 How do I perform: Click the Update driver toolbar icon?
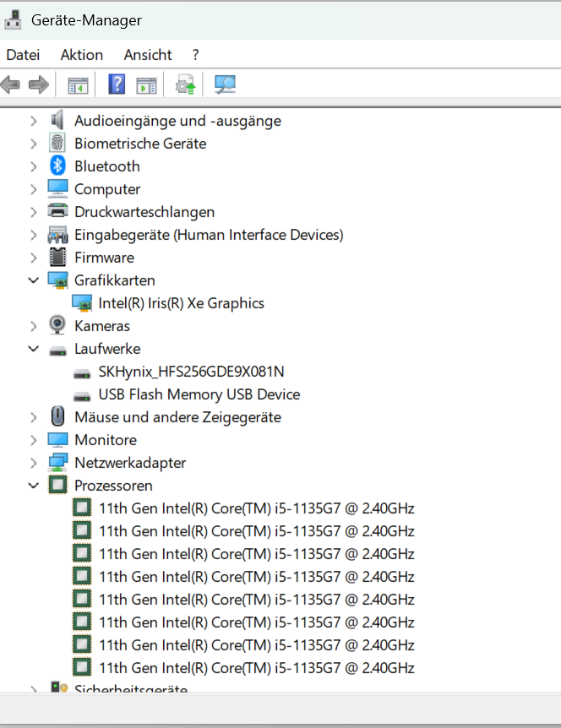point(185,84)
